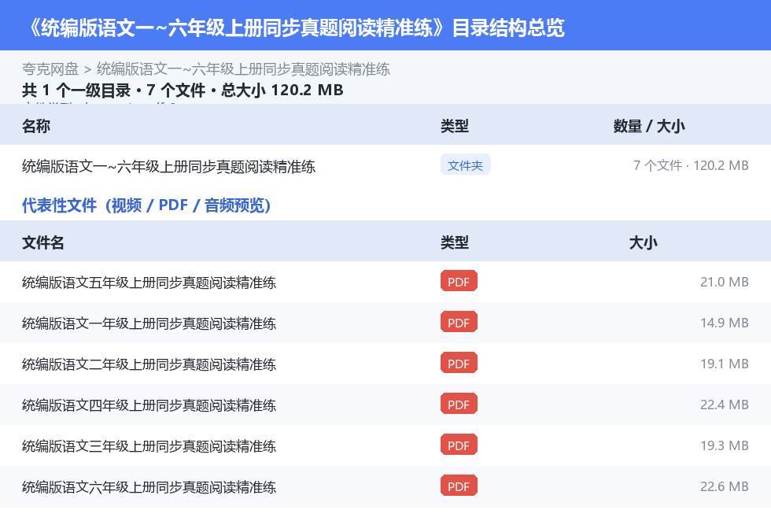
Task: Click the 7 个文件 · 120.2 MB cell
Action: point(691,165)
